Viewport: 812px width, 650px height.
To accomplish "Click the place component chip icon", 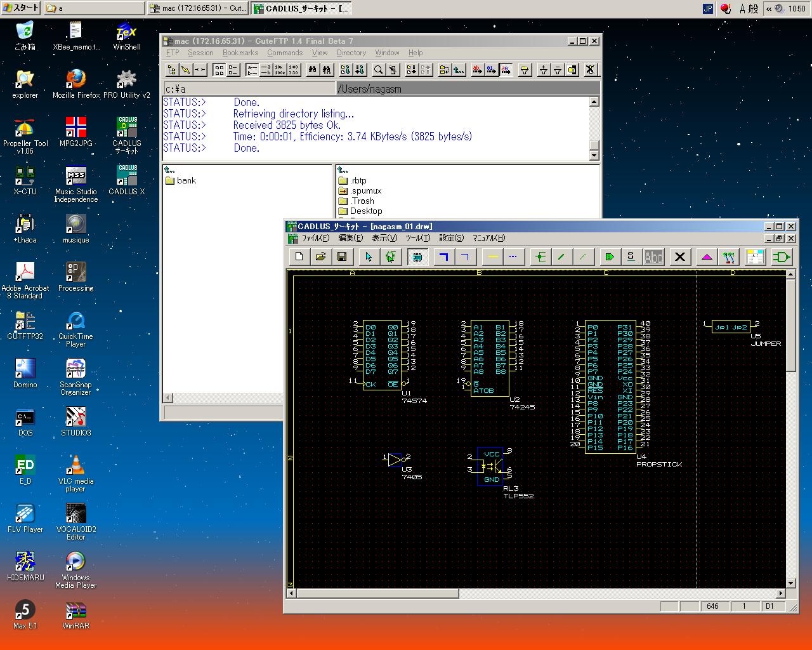I will point(417,256).
